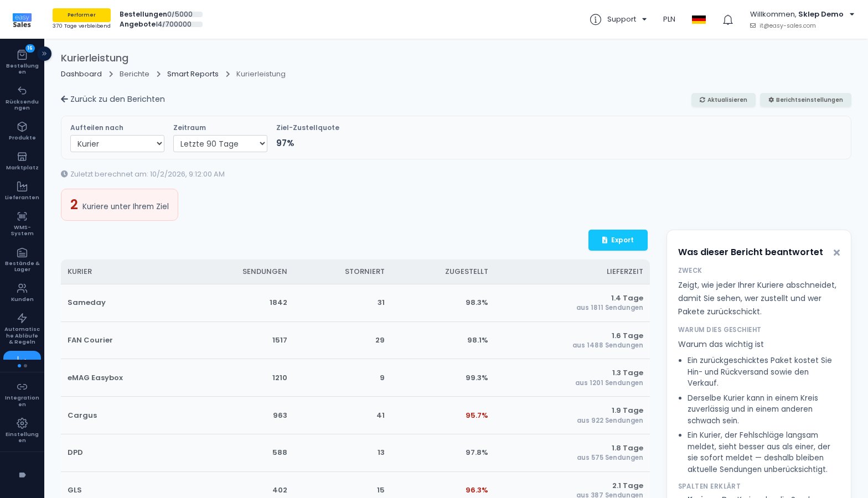Open WMS-System in sidebar
This screenshot has width=868, height=498.
click(22, 224)
